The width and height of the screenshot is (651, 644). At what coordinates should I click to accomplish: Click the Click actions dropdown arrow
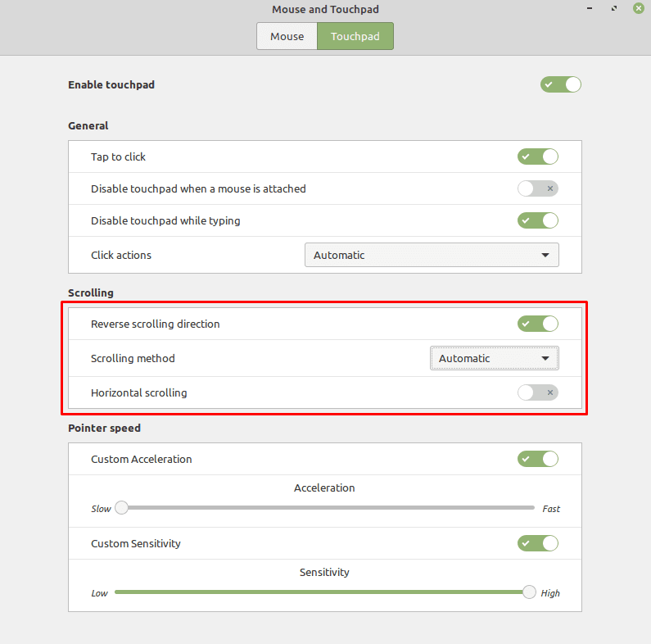[x=545, y=255]
